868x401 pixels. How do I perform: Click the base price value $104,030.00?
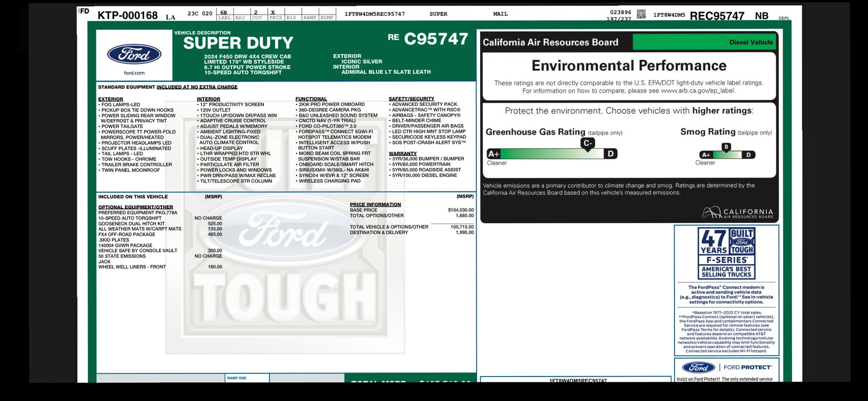(461, 210)
